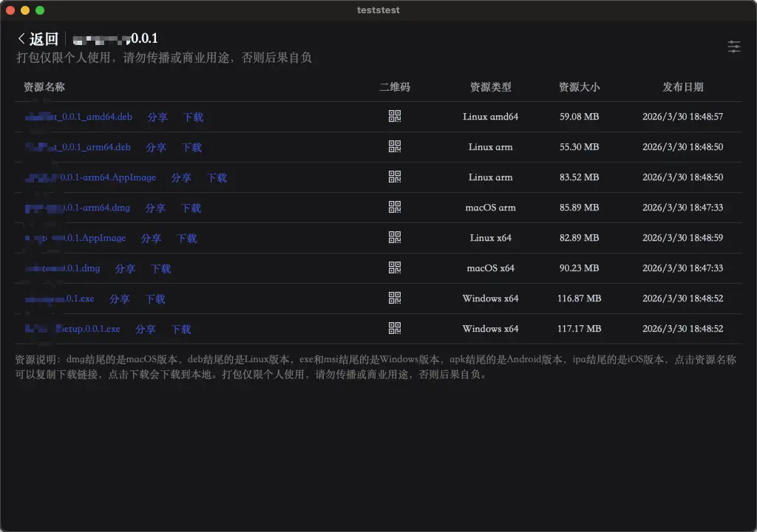Click QR code icon for Linux amd64 deb
The image size is (757, 532).
(395, 116)
